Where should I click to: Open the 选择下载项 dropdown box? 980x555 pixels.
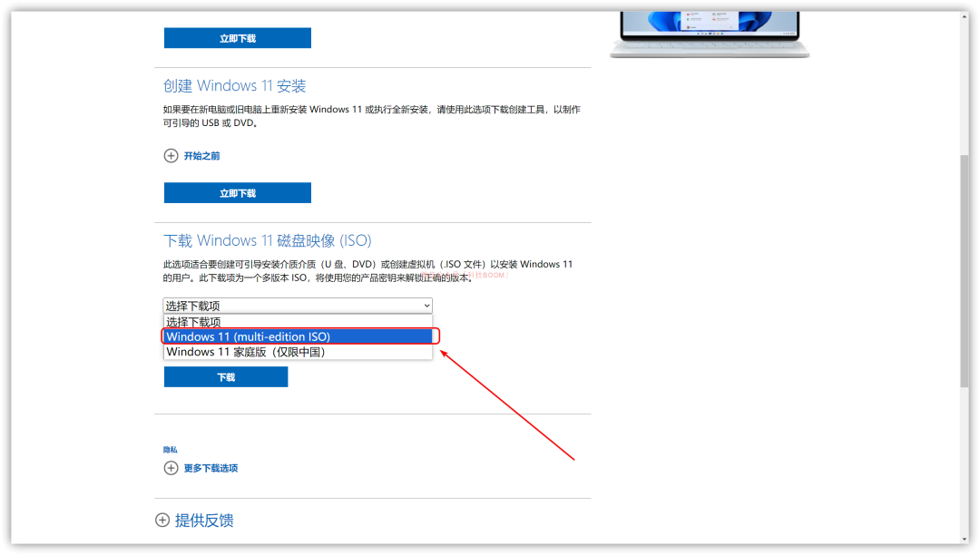[298, 306]
